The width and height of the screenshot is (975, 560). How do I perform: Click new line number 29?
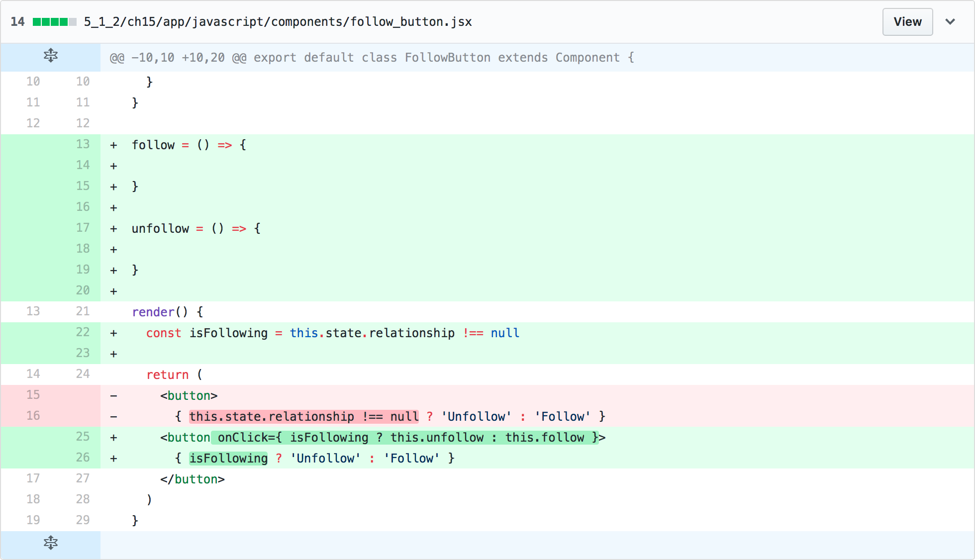[83, 520]
